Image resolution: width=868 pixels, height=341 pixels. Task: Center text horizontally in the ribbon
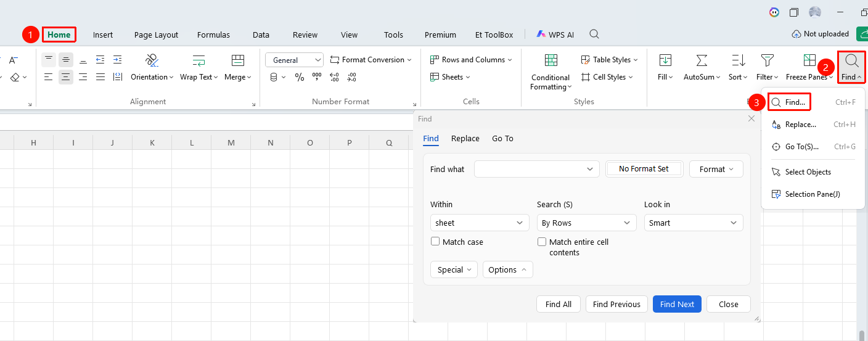click(x=66, y=77)
